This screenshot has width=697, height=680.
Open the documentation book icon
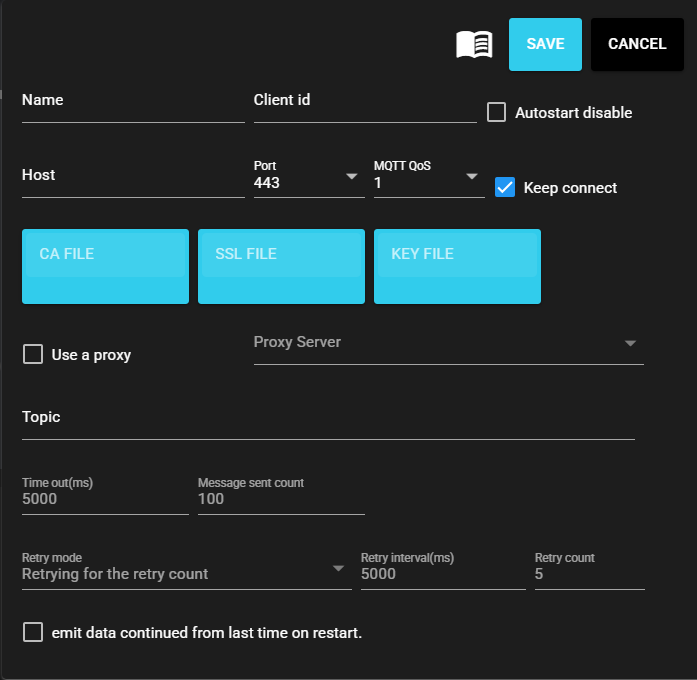[x=474, y=44]
